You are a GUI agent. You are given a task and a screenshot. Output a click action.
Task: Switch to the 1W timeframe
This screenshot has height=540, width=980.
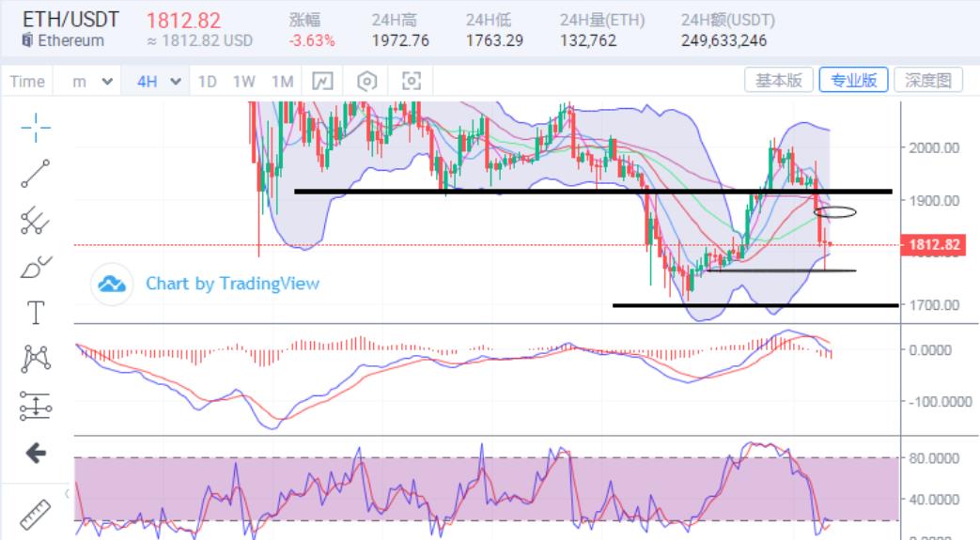coord(243,81)
